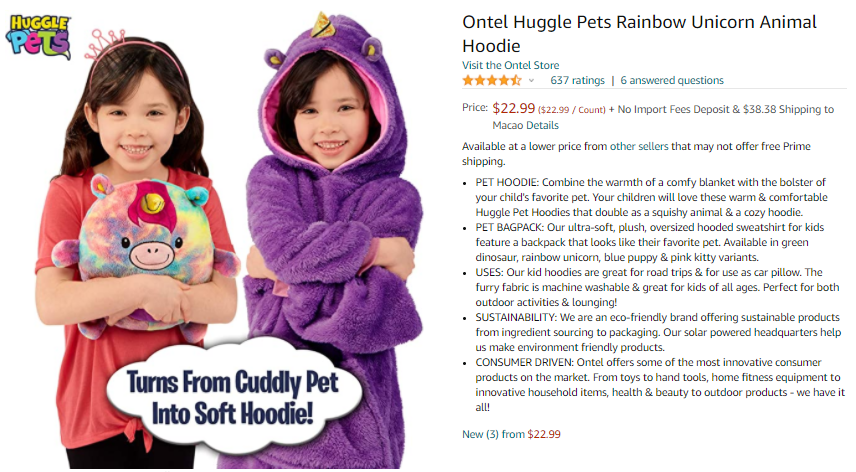This screenshot has height=472, width=856.
Task: Click the USES bullet text
Action: point(657,287)
